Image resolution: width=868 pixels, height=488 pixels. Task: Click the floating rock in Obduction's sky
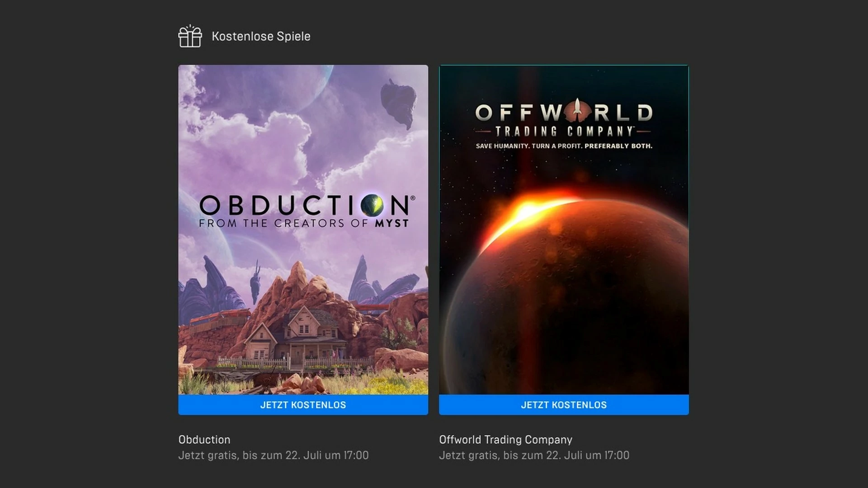[398, 103]
